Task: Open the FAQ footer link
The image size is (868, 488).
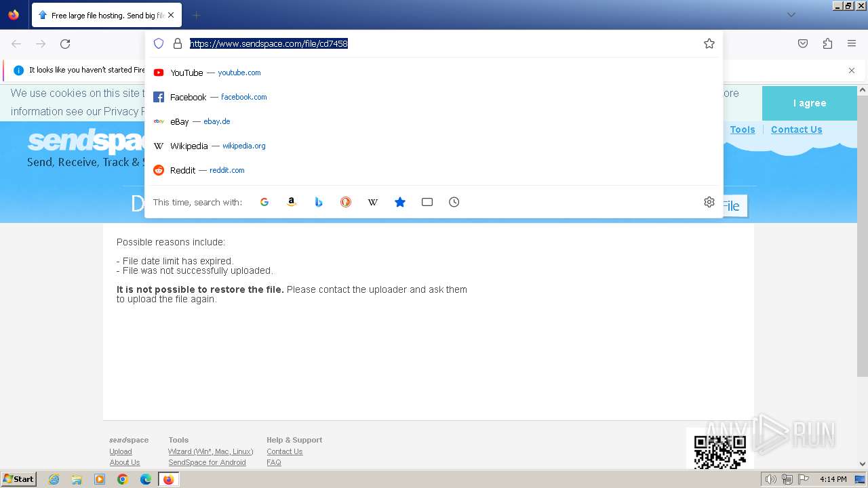Action: pos(274,462)
